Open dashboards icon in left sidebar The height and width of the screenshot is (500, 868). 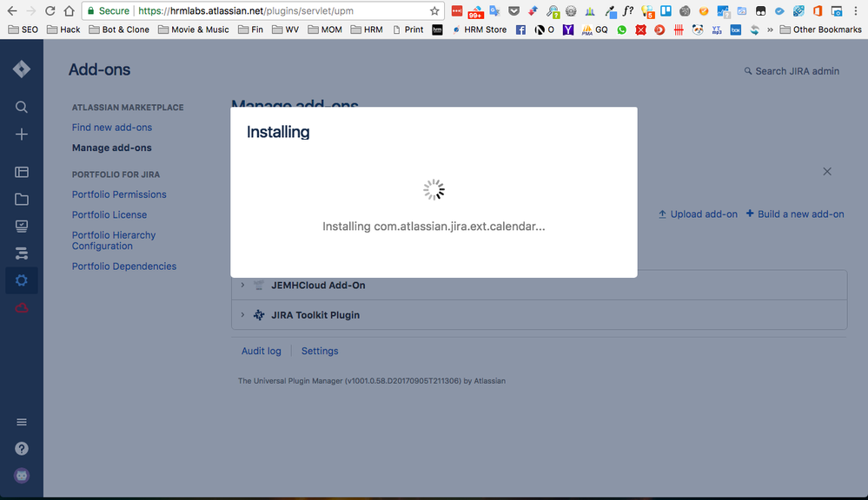(x=22, y=172)
